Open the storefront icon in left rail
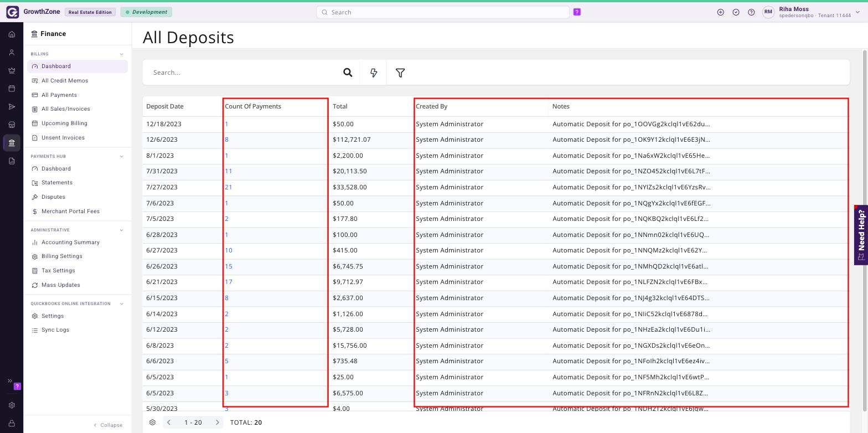 (12, 125)
